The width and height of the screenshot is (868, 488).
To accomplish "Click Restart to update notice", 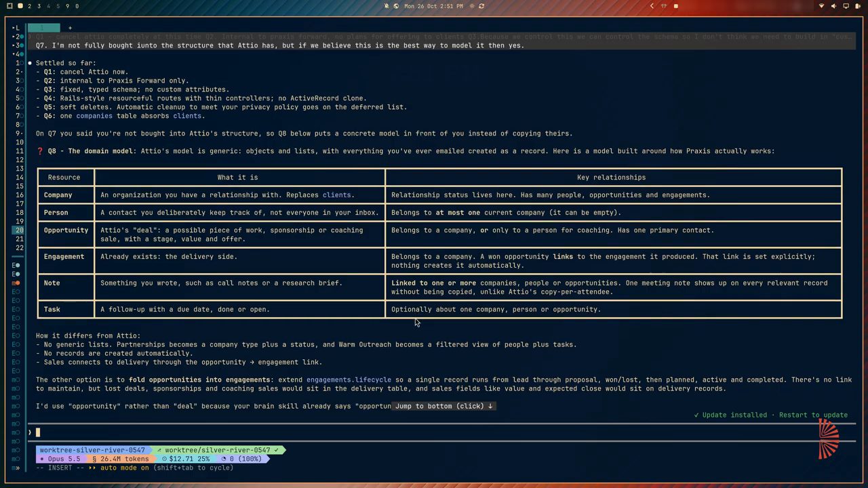I will pyautogui.click(x=813, y=415).
